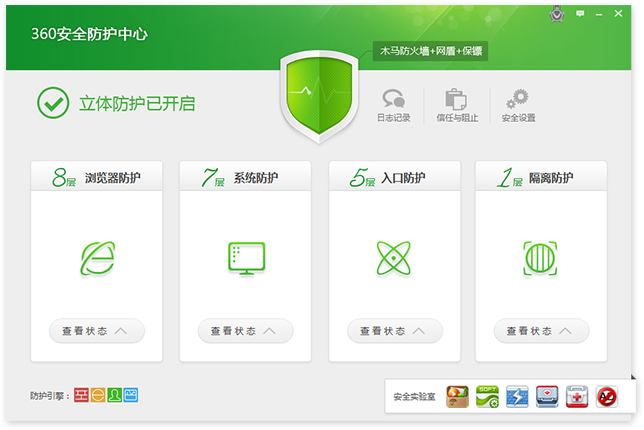644x430 pixels.
Task: Click the 360安全防护中心 title text
Action: click(90, 34)
